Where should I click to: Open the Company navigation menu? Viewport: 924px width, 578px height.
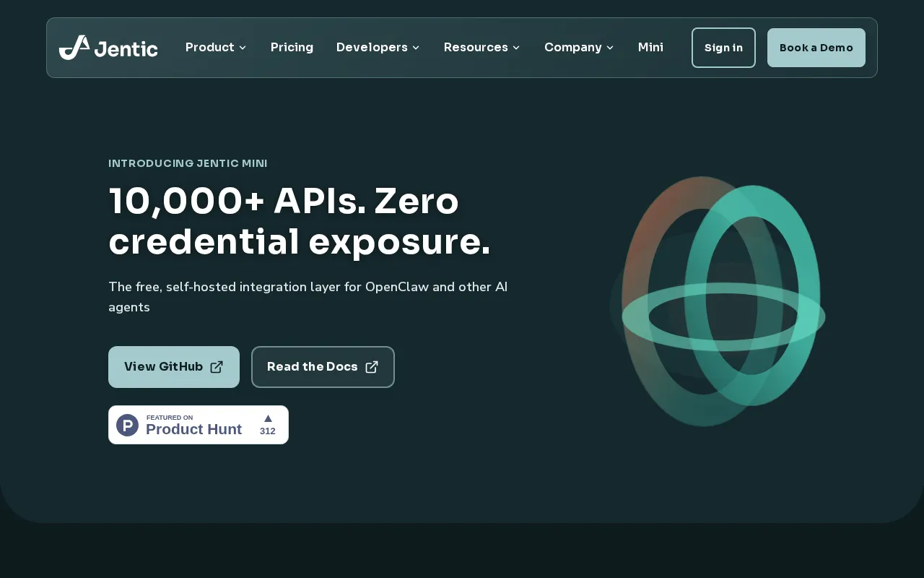point(579,48)
